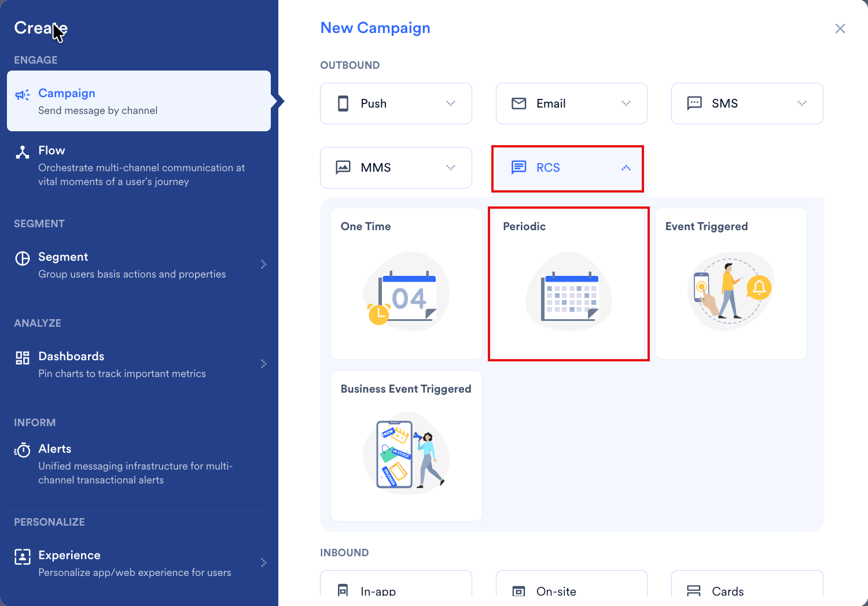
Task: Click the Alerts stopwatch icon
Action: coord(23,450)
